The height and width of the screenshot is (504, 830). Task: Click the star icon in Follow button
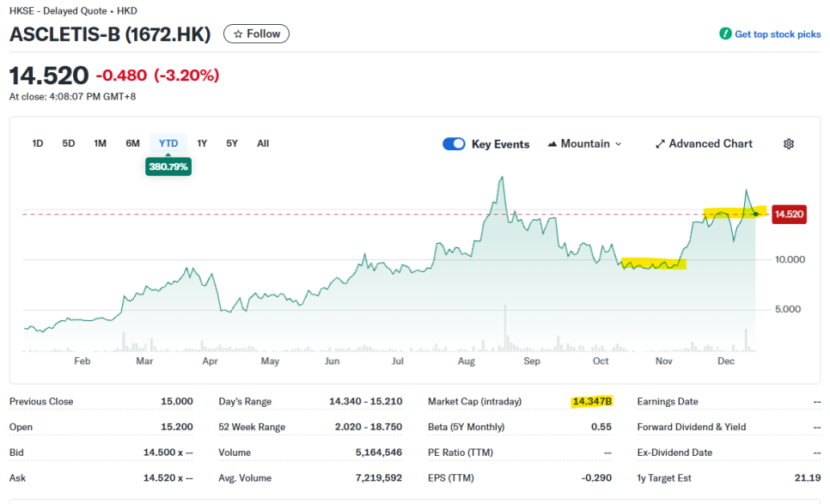pyautogui.click(x=238, y=34)
